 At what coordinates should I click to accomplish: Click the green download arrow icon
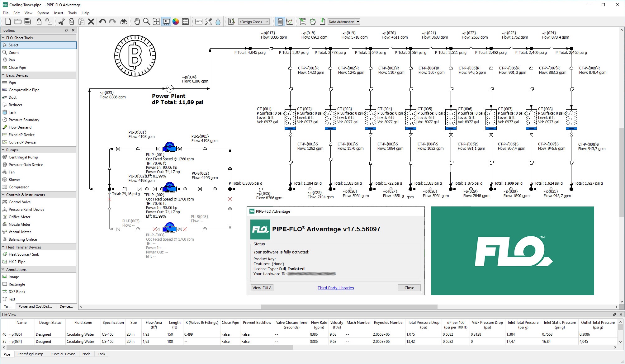tap(322, 21)
